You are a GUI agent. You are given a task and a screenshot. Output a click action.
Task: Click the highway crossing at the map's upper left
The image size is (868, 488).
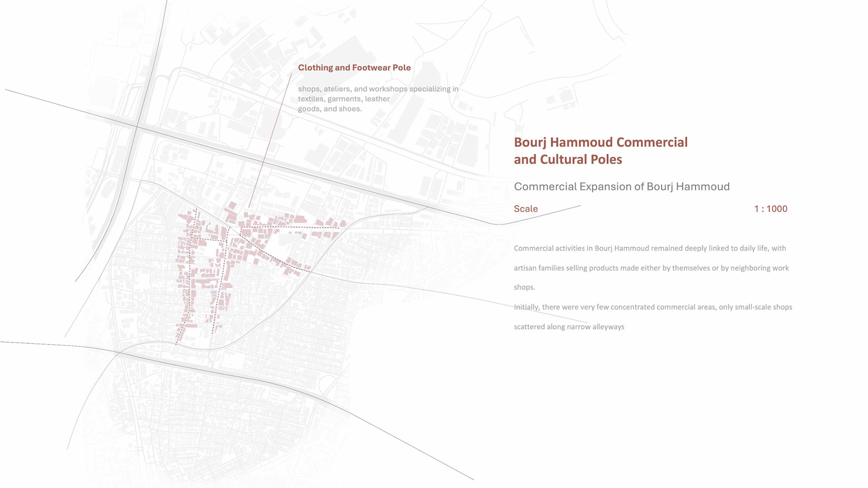[x=137, y=127]
